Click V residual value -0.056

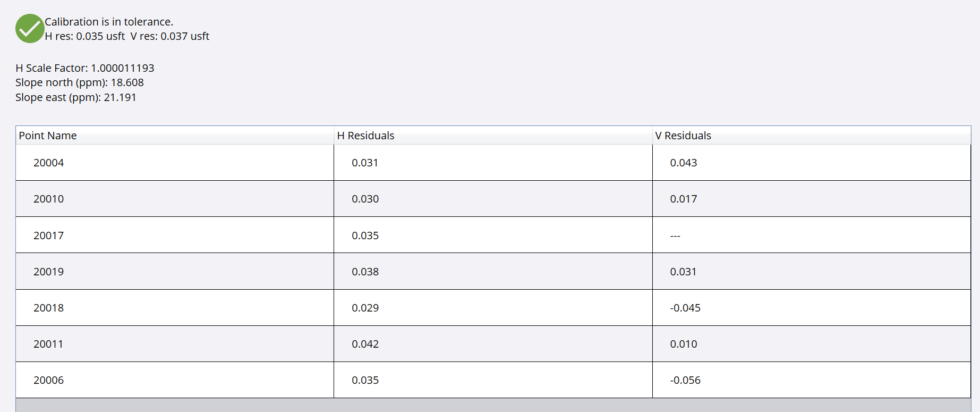(685, 380)
